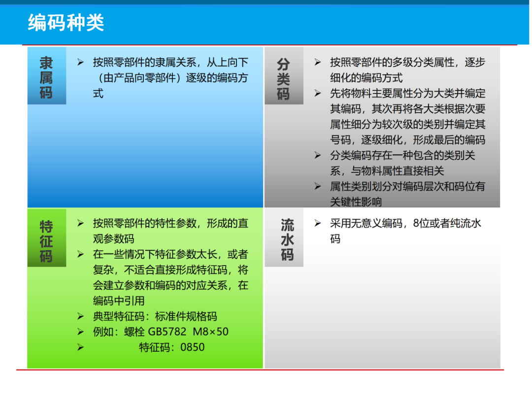Image resolution: width=532 pixels, height=399 pixels.
Task: Click the slide title 编码种类
Action: [x=66, y=23]
